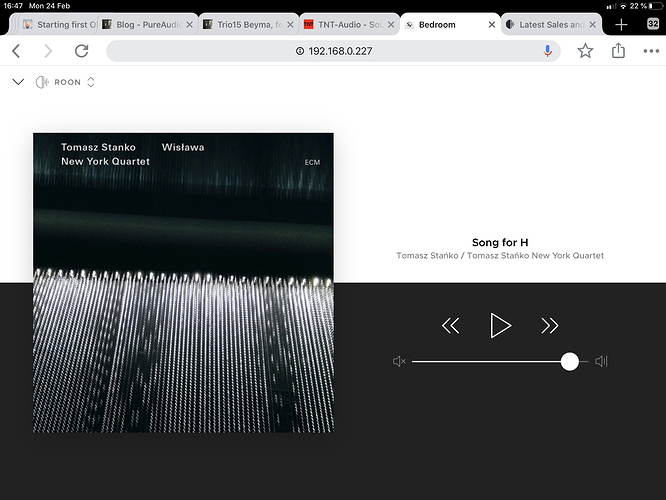Close the Blog - PureAudio tab
The image size is (666, 500).
coord(189,25)
